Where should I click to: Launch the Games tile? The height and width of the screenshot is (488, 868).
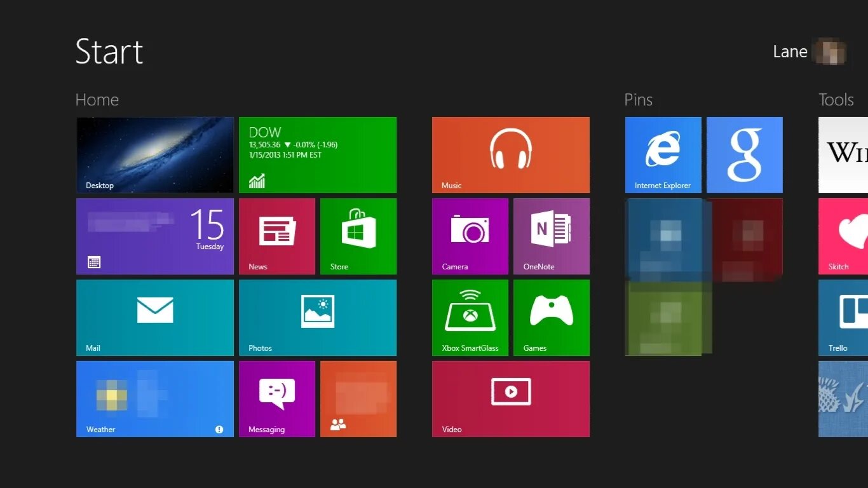552,318
